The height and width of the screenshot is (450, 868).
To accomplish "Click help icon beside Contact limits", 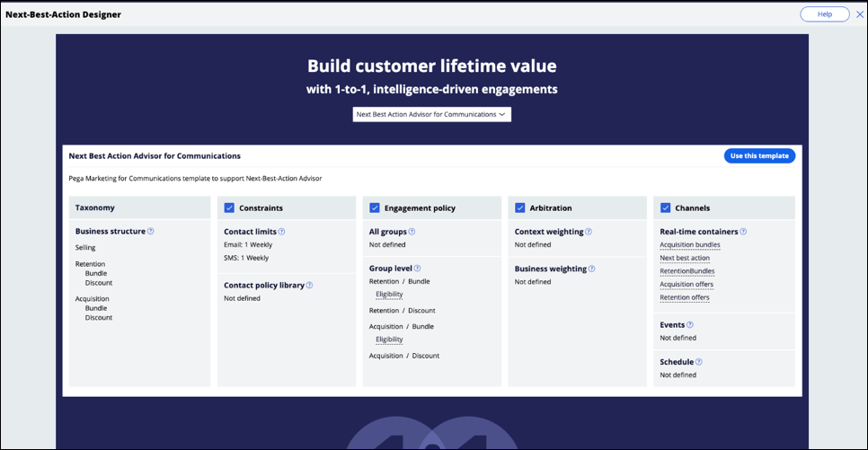I will (282, 232).
